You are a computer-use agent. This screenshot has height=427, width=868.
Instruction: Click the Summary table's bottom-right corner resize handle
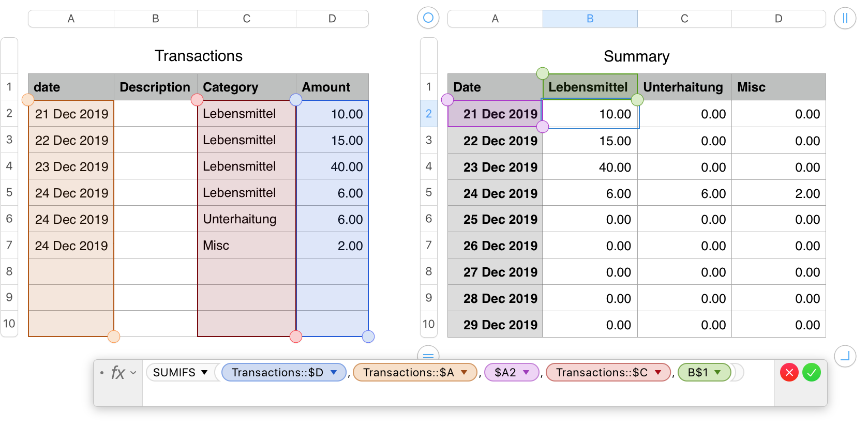(845, 356)
